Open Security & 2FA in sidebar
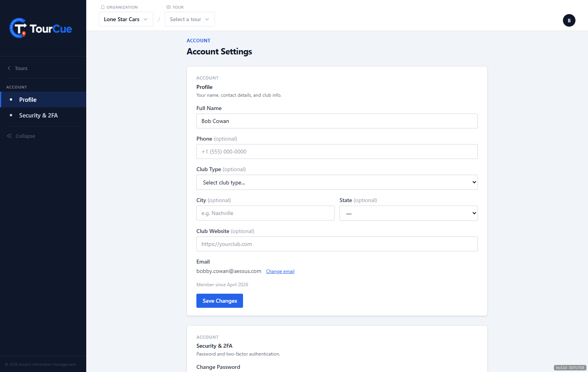The width and height of the screenshot is (588, 372). tap(43, 115)
